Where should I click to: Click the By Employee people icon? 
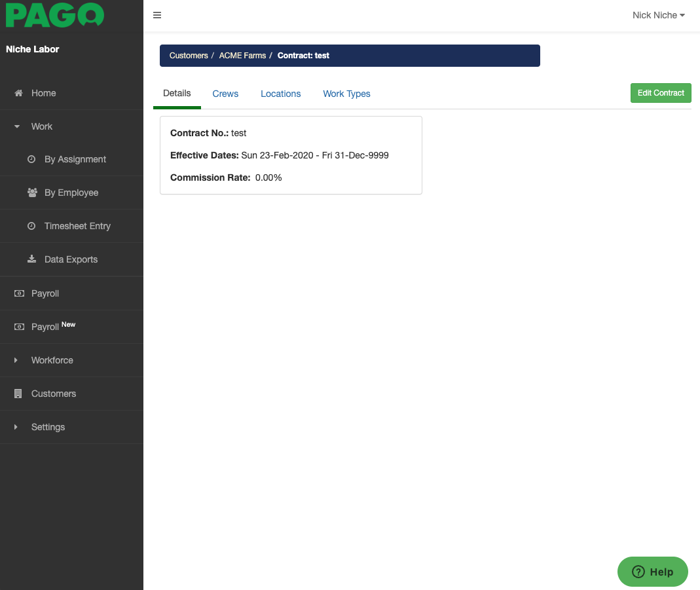coord(31,193)
